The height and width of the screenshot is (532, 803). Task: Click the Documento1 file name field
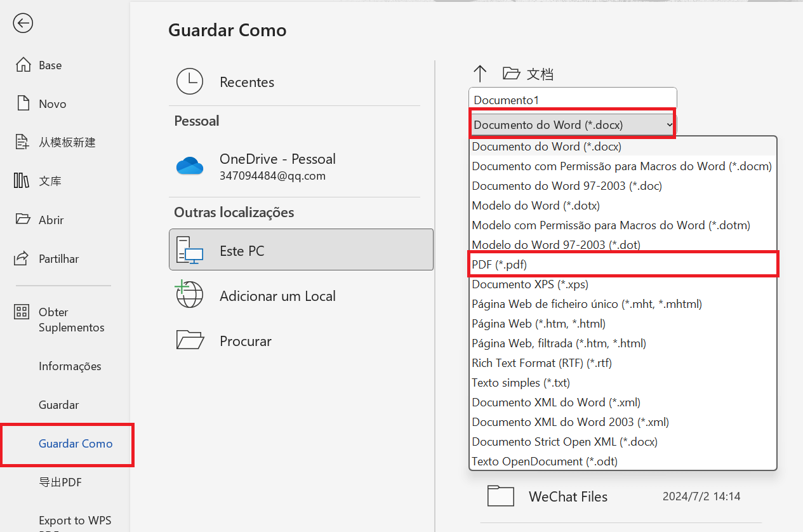point(573,100)
